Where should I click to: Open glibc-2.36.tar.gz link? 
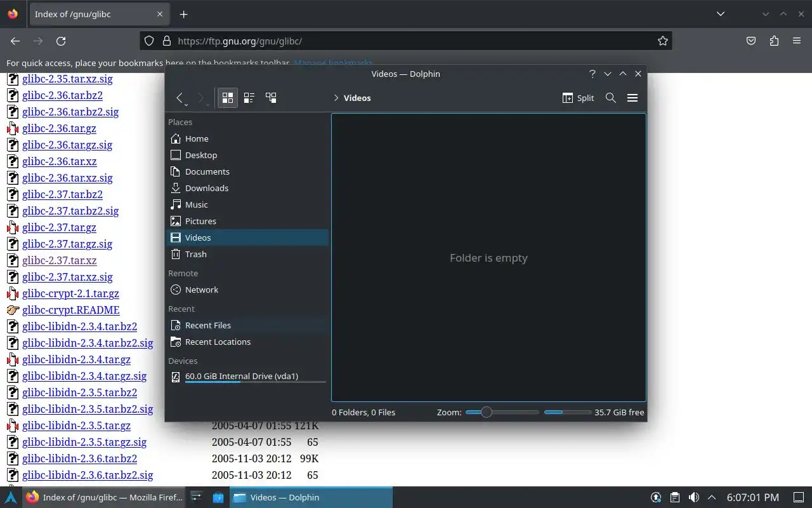(59, 128)
